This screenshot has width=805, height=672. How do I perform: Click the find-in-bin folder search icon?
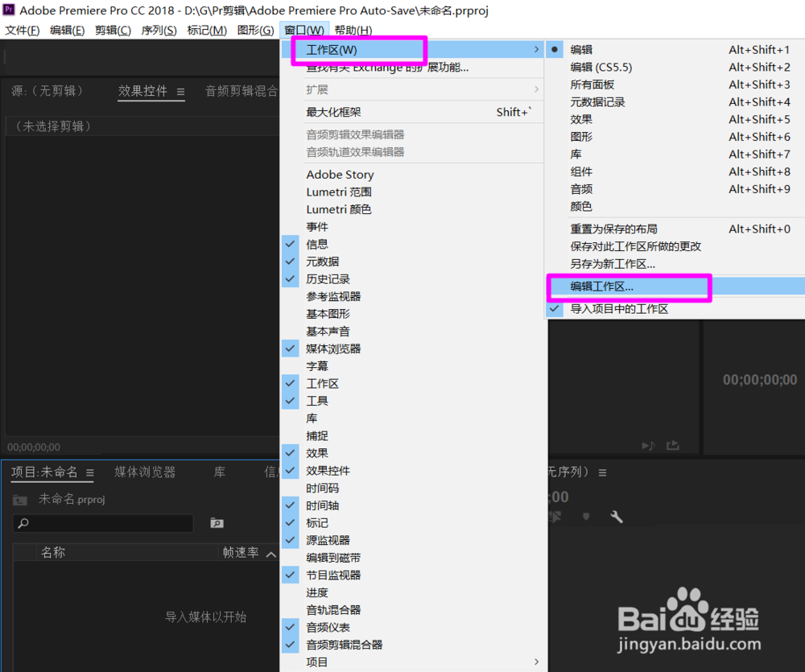click(x=217, y=523)
